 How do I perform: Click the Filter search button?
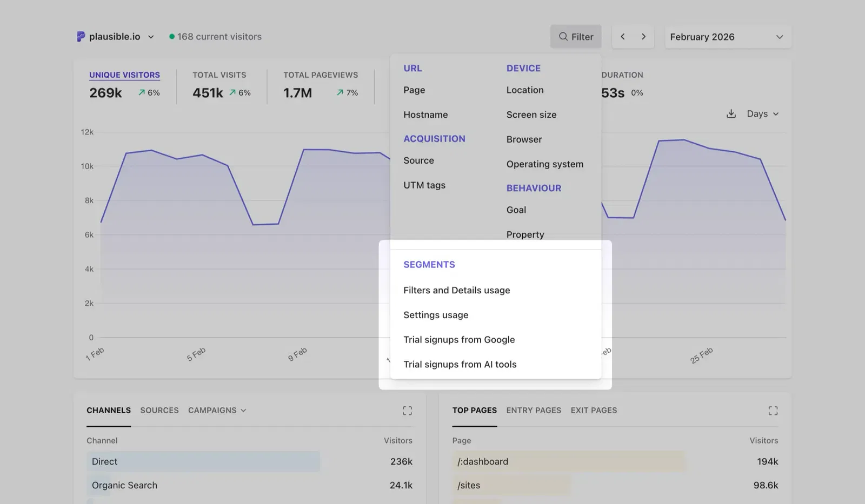(x=576, y=37)
